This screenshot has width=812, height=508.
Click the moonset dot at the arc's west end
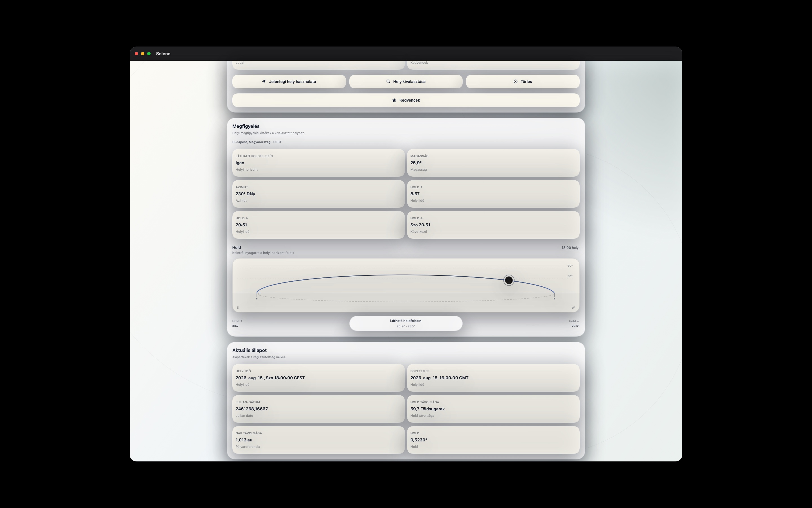pos(554,298)
